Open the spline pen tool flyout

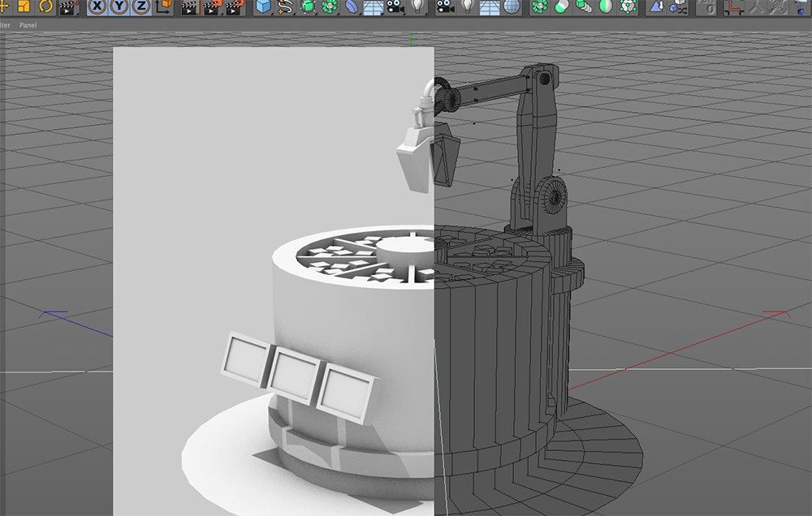coord(285,6)
